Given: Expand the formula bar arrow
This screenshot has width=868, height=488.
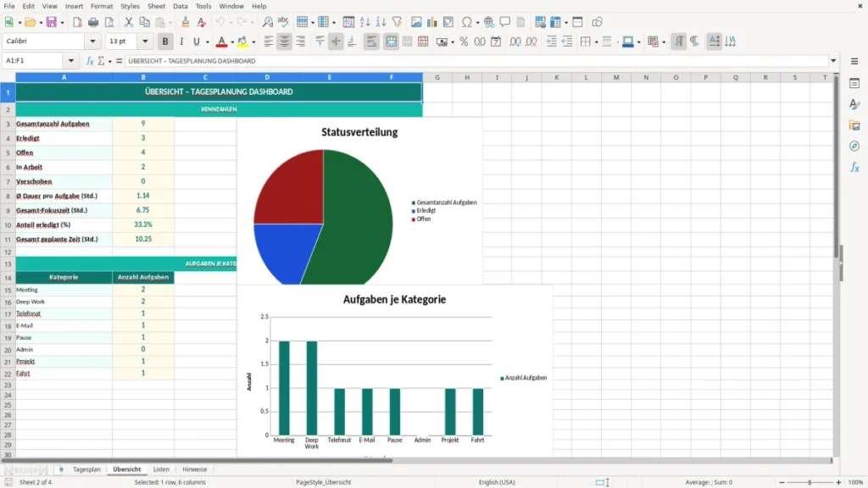Looking at the screenshot, I should (833, 61).
